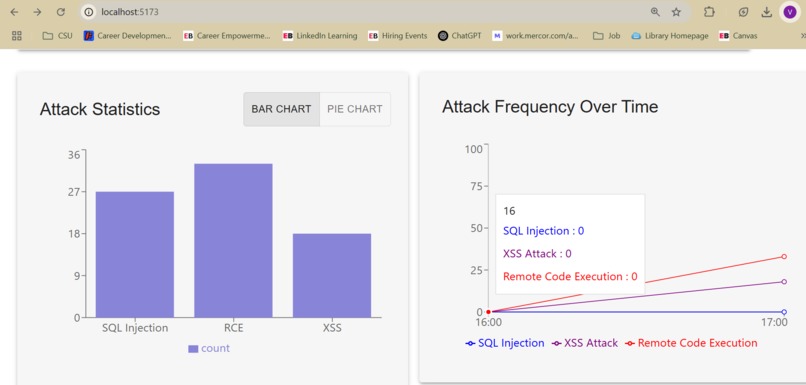Screen dimensions: 806x385
Task: Open the purple V profile avatar
Action: (790, 12)
